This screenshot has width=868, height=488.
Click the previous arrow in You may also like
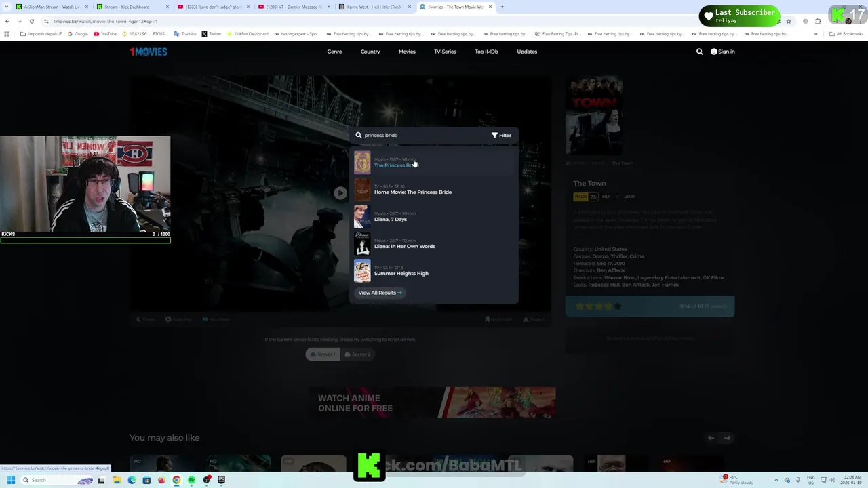click(711, 438)
